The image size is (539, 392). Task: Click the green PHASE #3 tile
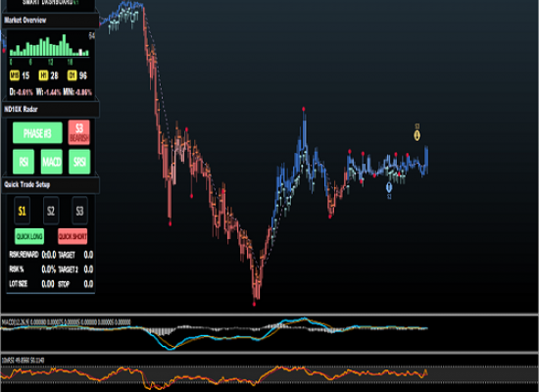(37, 132)
